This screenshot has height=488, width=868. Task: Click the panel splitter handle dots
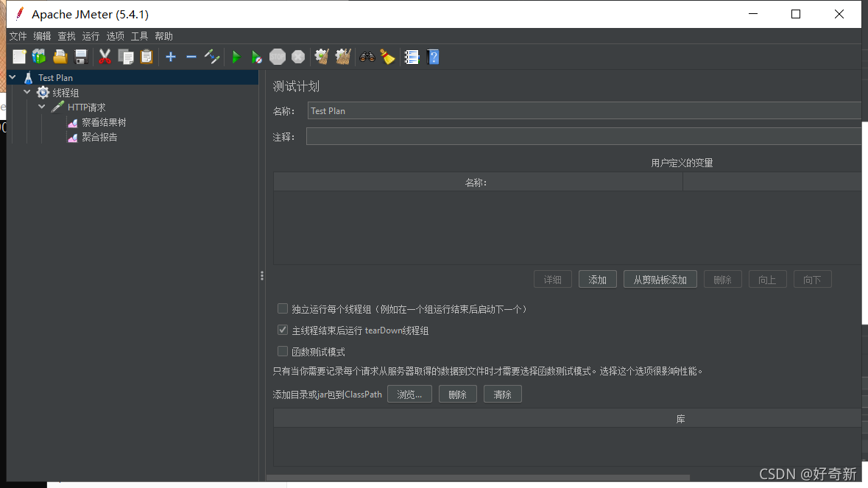pos(262,275)
